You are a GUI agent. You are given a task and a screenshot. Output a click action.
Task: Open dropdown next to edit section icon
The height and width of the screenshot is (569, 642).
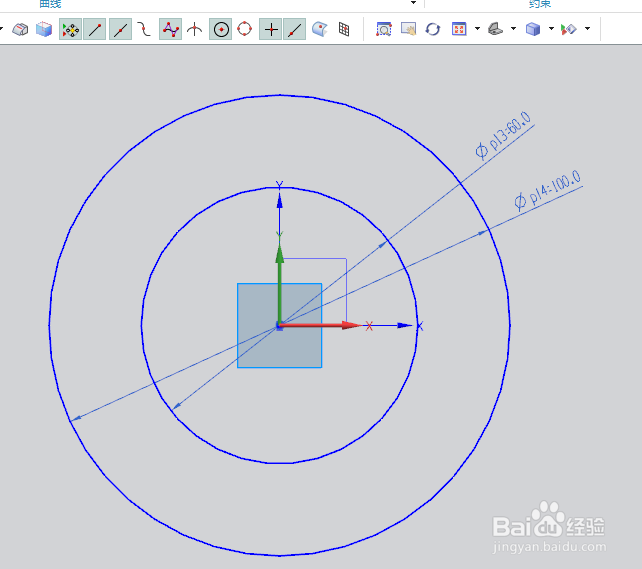(588, 29)
